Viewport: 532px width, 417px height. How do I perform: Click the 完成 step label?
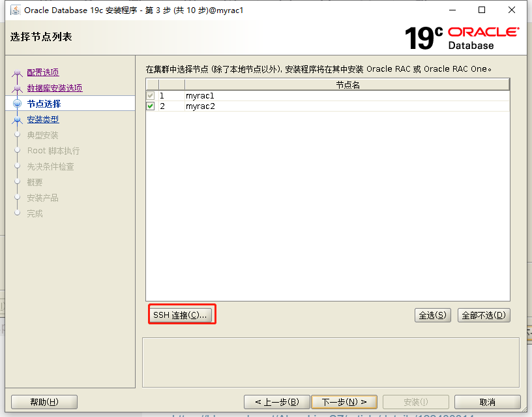tap(35, 213)
